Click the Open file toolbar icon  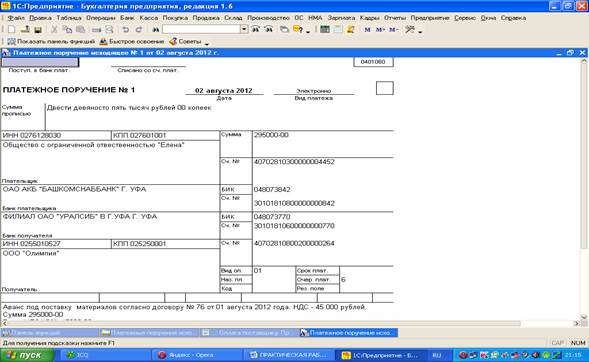coord(25,29)
